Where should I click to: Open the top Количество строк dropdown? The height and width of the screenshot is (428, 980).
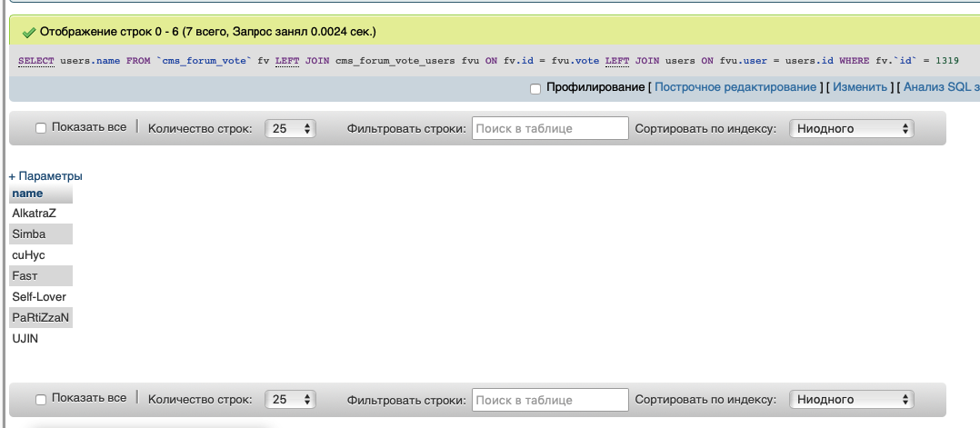pos(291,129)
